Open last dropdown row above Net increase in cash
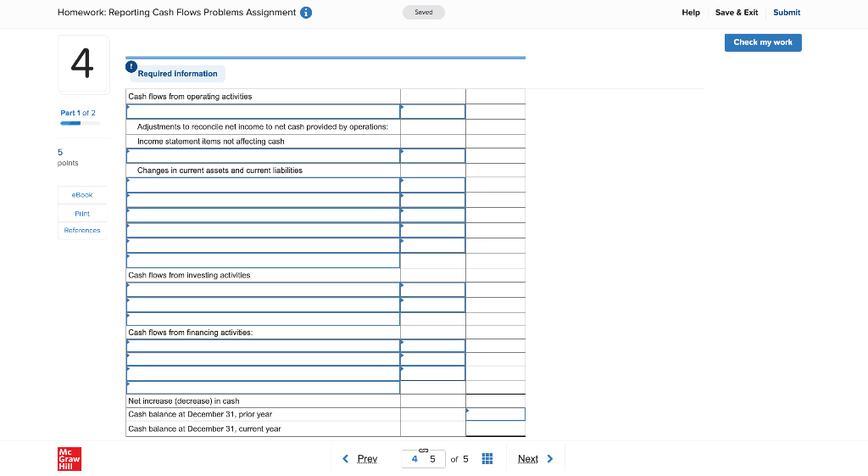Viewport: 868px width, 476px height. coord(263,388)
